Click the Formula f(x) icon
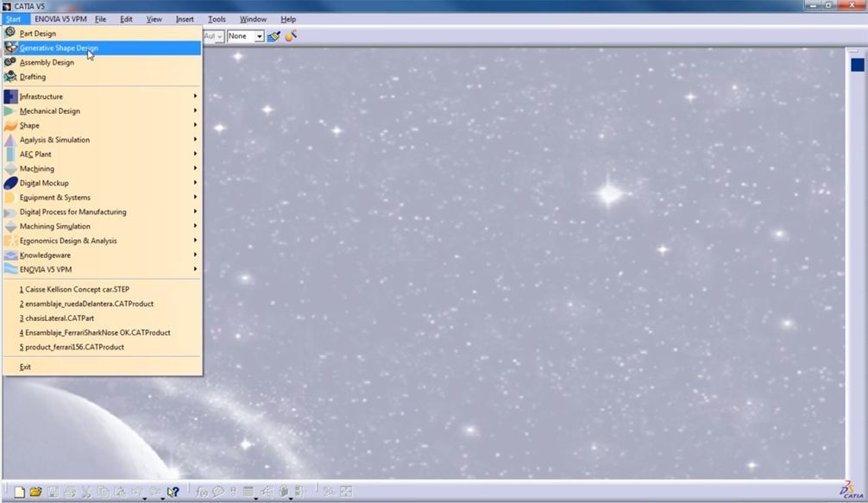 pos(202,492)
